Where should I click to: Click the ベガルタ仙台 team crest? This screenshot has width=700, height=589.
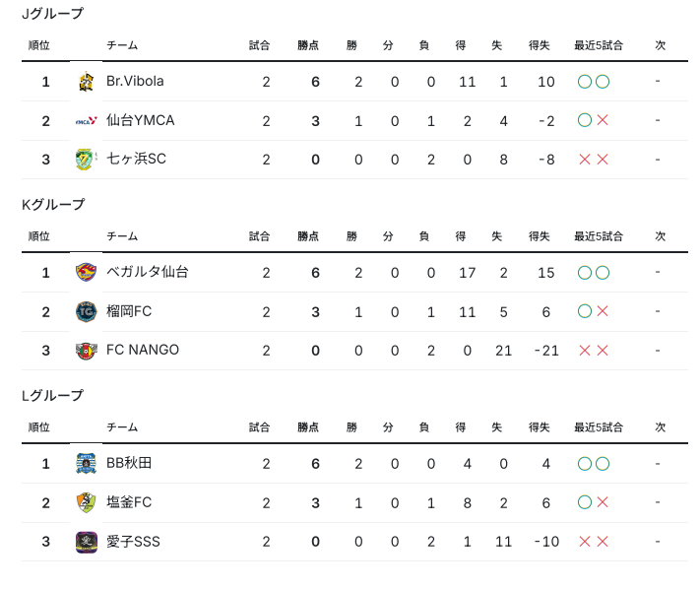[86, 273]
